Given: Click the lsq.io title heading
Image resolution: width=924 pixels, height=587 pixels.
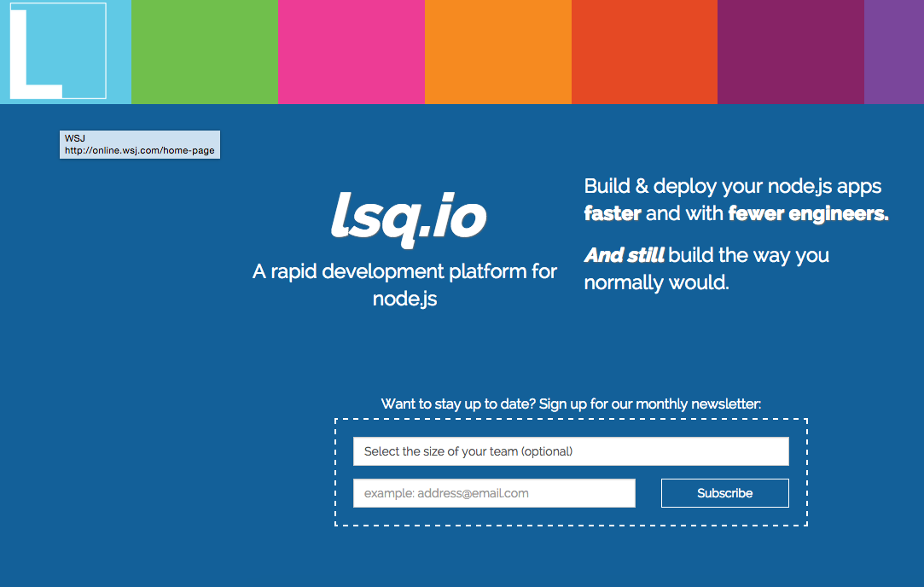Looking at the screenshot, I should (x=408, y=217).
